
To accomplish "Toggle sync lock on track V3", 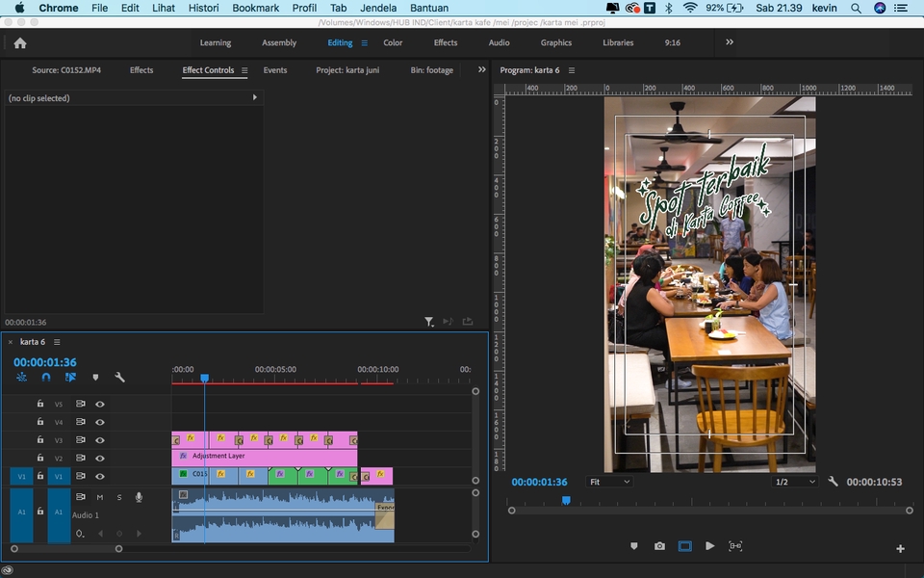I will click(x=81, y=440).
